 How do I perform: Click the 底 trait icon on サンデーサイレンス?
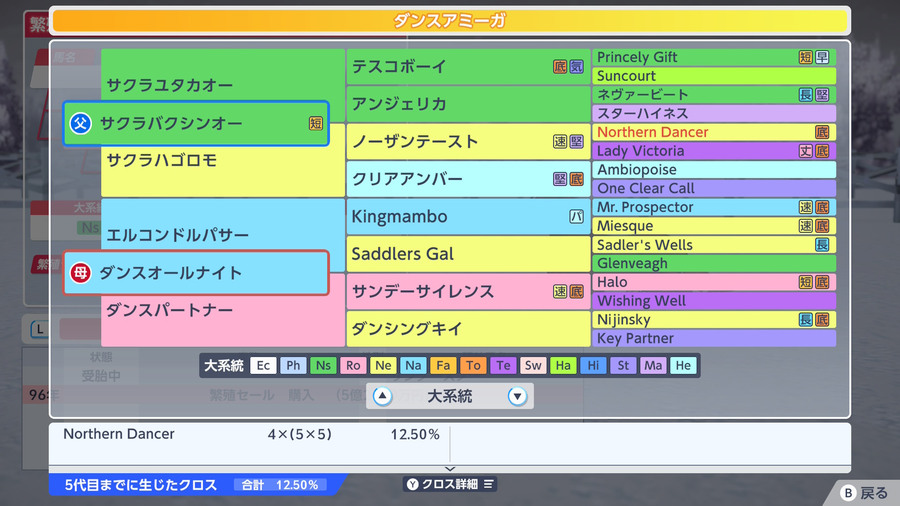click(x=576, y=291)
